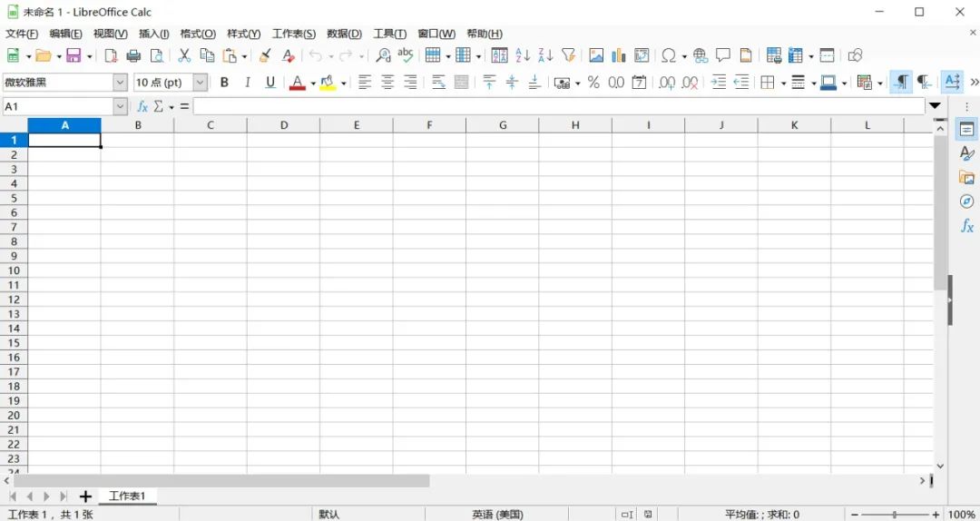
Task: Open the 格式(O) menu
Action: [198, 34]
